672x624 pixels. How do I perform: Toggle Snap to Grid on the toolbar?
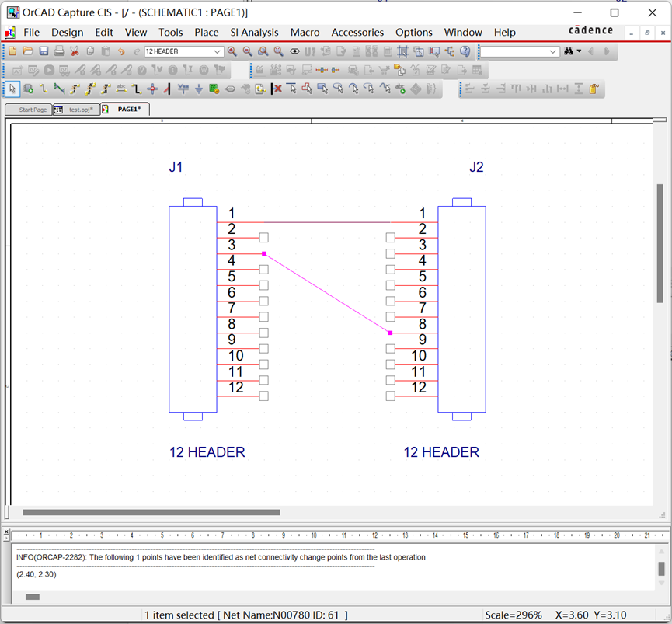pyautogui.click(x=402, y=51)
